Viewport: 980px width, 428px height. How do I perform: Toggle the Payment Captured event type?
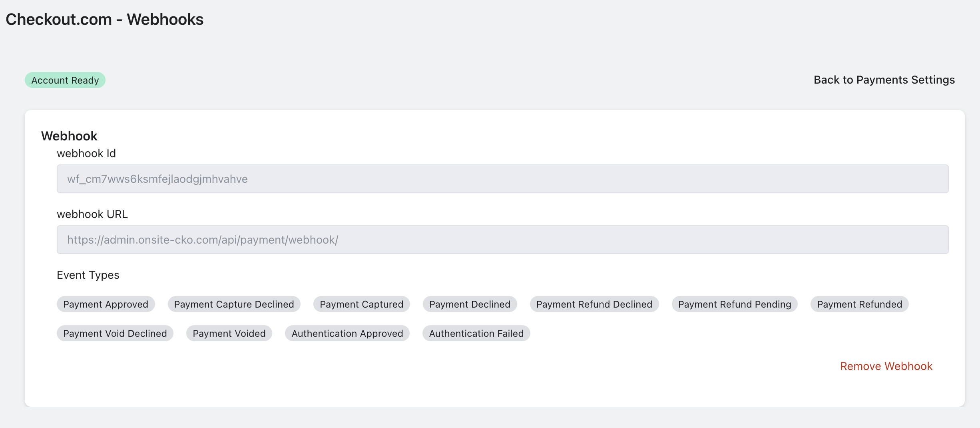tap(361, 304)
